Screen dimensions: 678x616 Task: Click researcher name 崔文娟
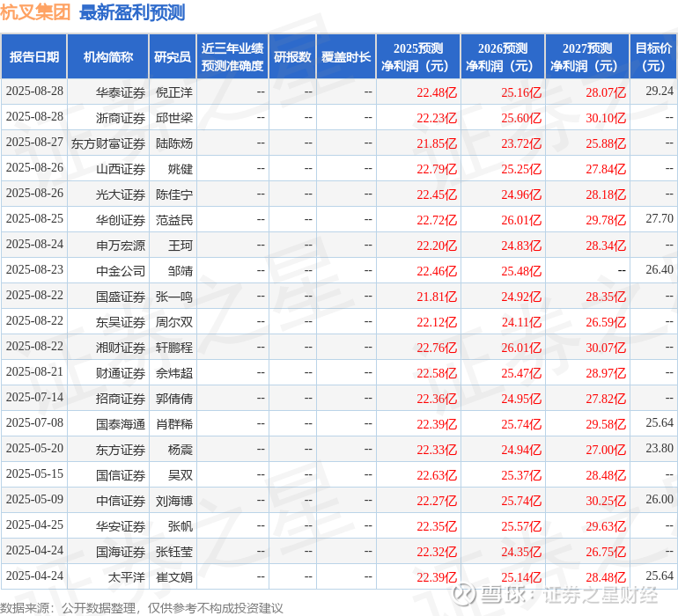click(x=174, y=577)
